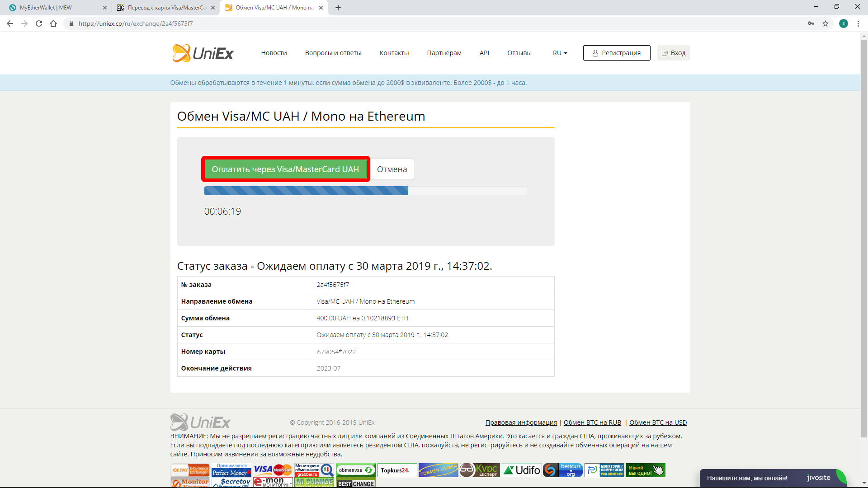Screen dimensions: 868x488
Task: Open Обмен BTC на USD link
Action: 658,422
